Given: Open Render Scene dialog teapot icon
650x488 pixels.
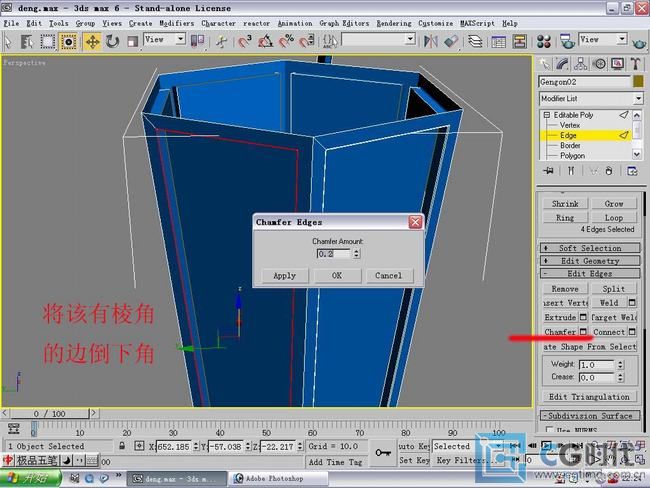Looking at the screenshot, I should click(567, 41).
